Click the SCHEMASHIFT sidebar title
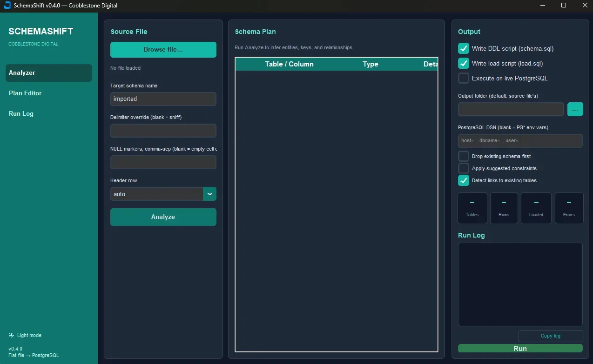This screenshot has height=364, width=593. pos(41,32)
